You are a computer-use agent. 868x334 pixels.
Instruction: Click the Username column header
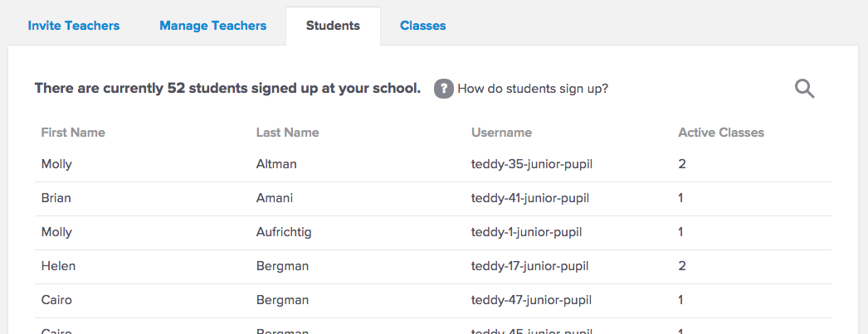501,133
